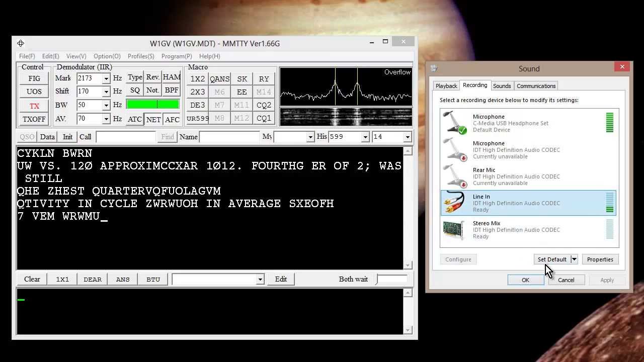Select the Line In cable icon
Image resolution: width=644 pixels, height=362 pixels.
[455, 203]
